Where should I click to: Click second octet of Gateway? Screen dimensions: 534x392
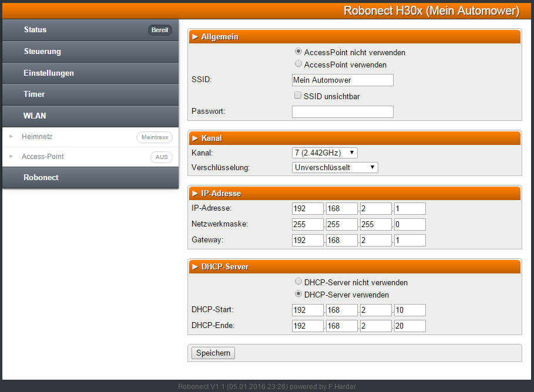(x=341, y=240)
